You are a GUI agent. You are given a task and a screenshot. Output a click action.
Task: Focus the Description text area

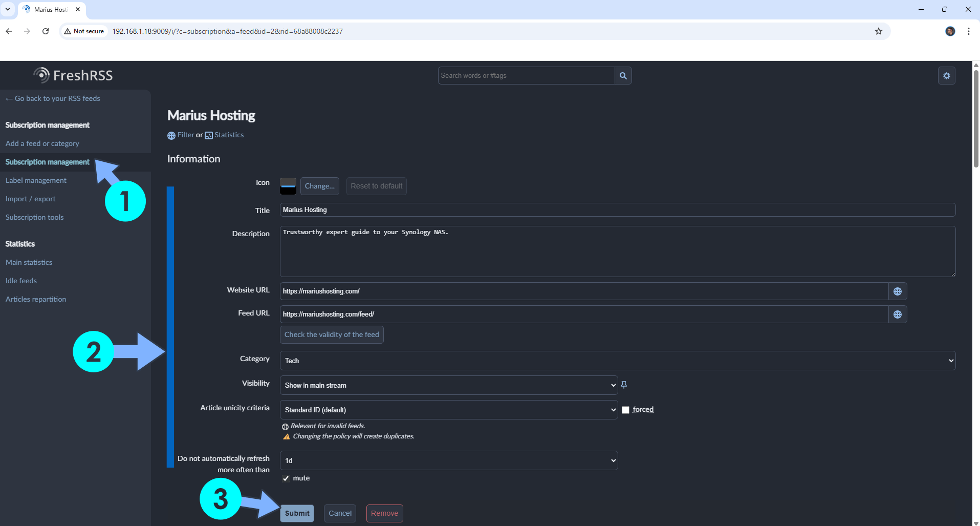tap(618, 251)
